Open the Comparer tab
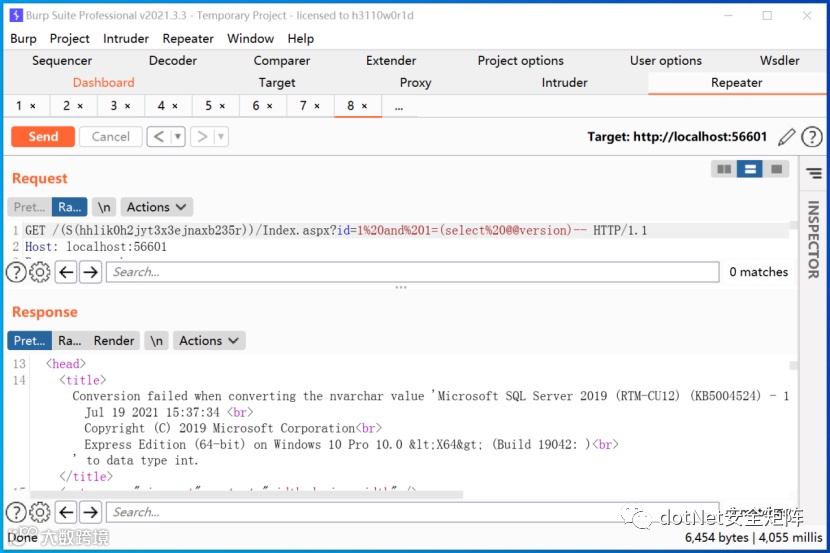The image size is (830, 553). coord(282,61)
